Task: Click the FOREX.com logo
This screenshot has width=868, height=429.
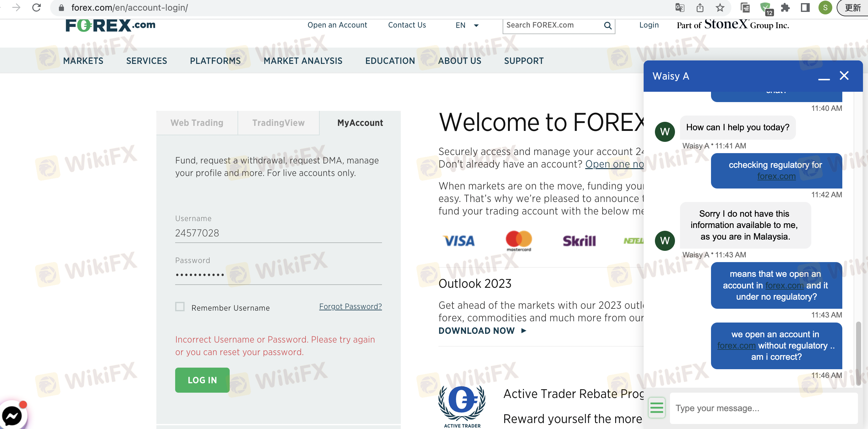Action: click(x=111, y=25)
